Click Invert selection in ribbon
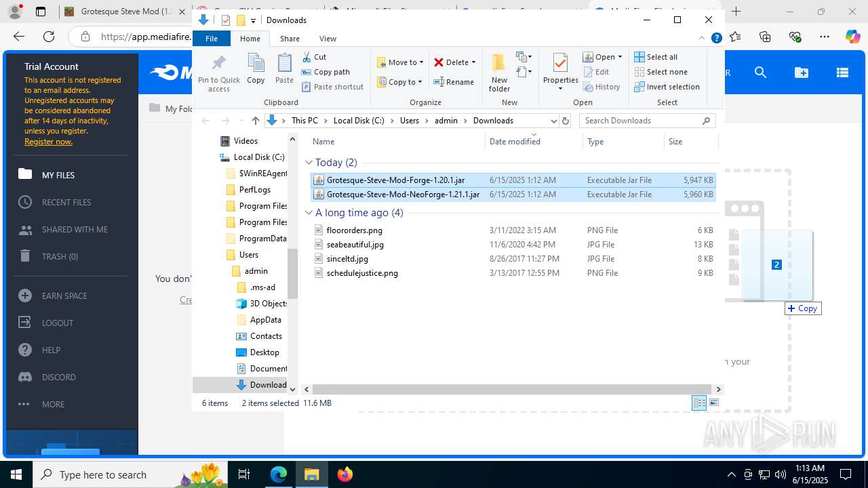 click(x=667, y=87)
